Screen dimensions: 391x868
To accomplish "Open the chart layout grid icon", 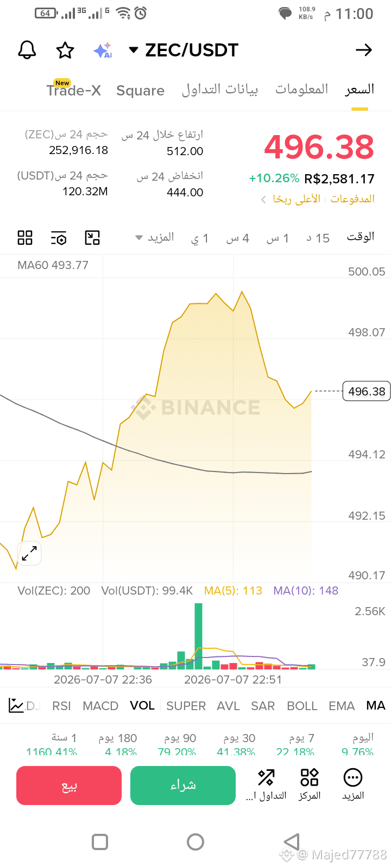I will (x=25, y=238).
